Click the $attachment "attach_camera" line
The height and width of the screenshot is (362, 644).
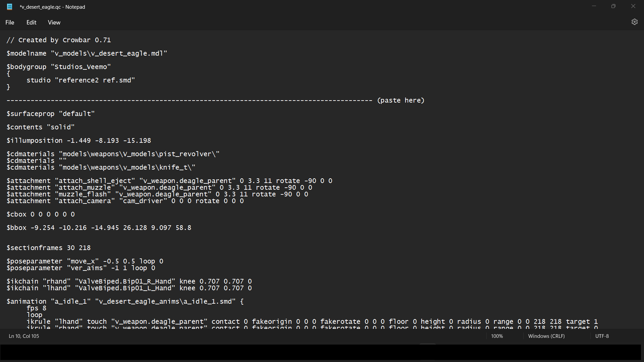[125, 201]
